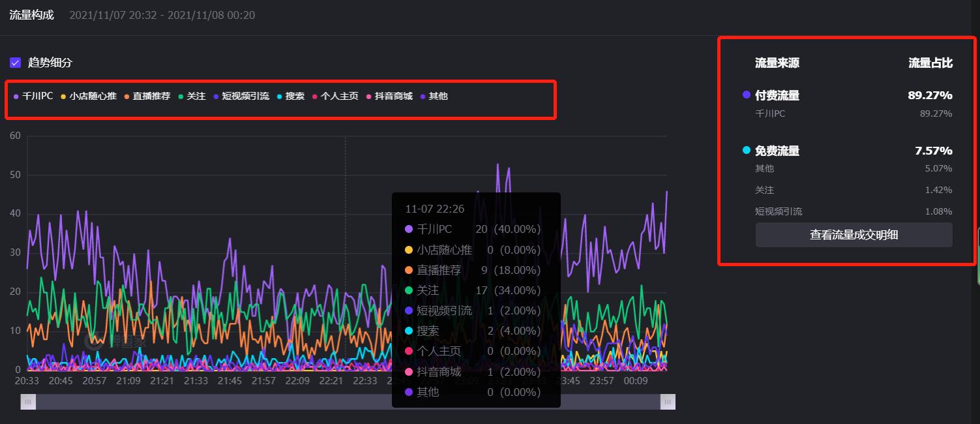Toggle the 千川PC legend series
The height and width of the screenshot is (424, 980).
[33, 96]
